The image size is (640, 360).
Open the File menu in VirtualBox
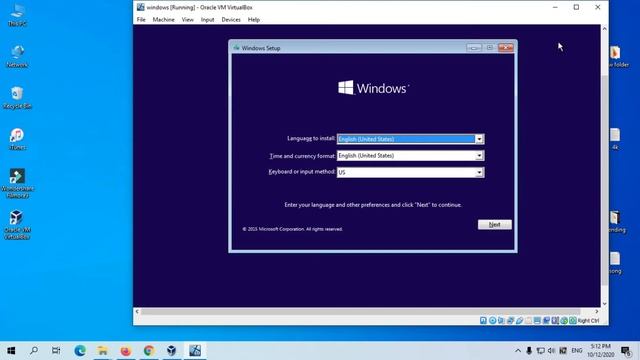click(141, 20)
